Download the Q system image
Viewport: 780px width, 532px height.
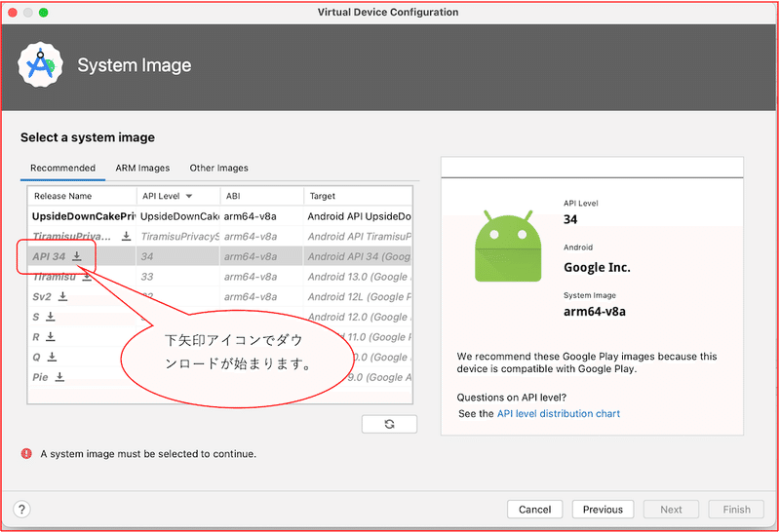[52, 357]
